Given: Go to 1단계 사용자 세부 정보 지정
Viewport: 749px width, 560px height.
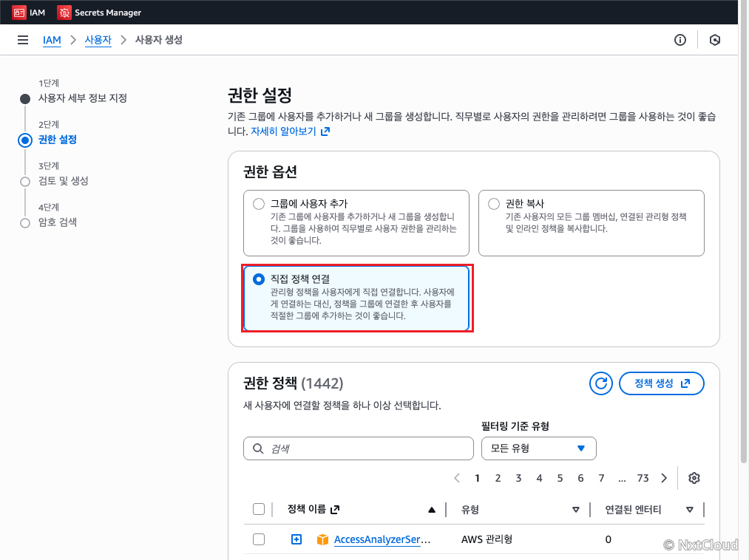Looking at the screenshot, I should (x=82, y=98).
